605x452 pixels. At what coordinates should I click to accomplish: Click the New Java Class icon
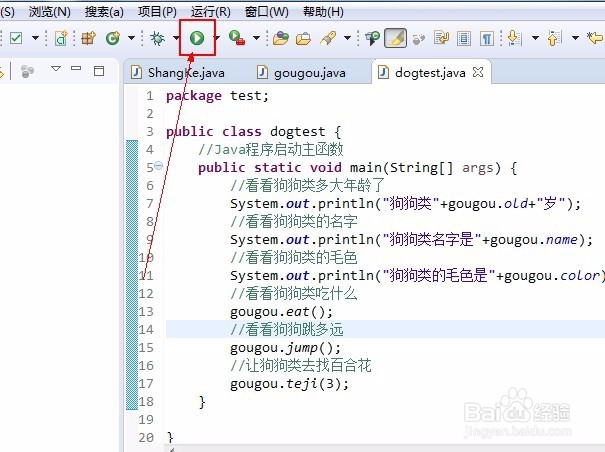click(x=113, y=38)
